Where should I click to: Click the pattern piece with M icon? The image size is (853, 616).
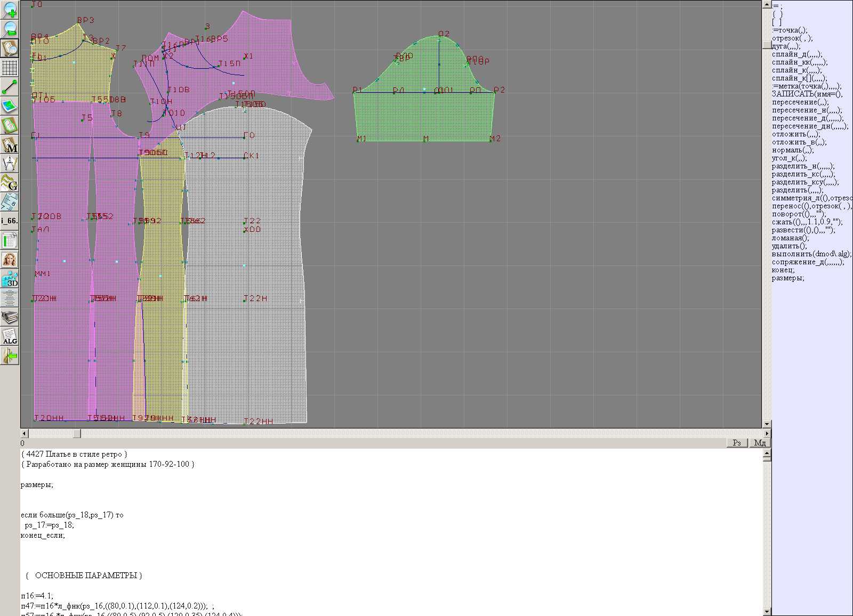[10, 145]
